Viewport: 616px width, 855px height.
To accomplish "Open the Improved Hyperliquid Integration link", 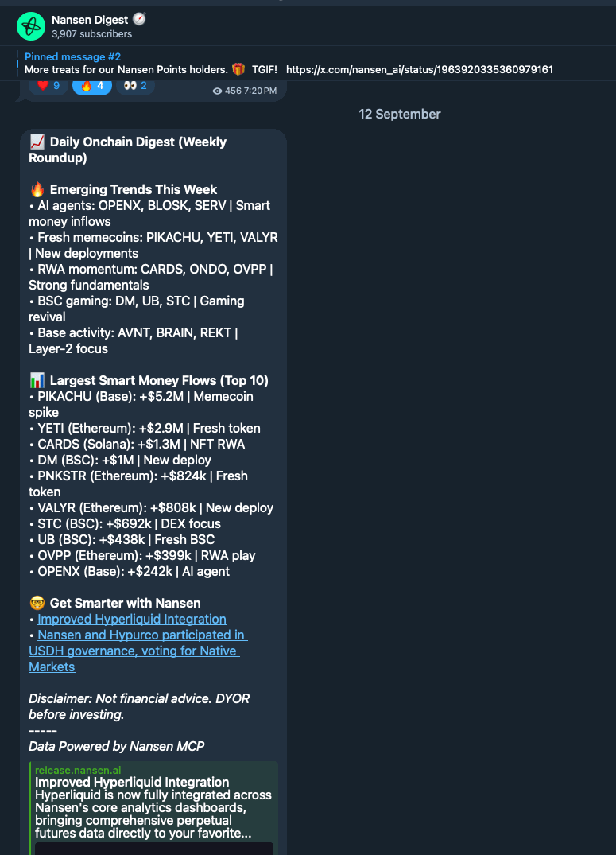I will point(132,619).
